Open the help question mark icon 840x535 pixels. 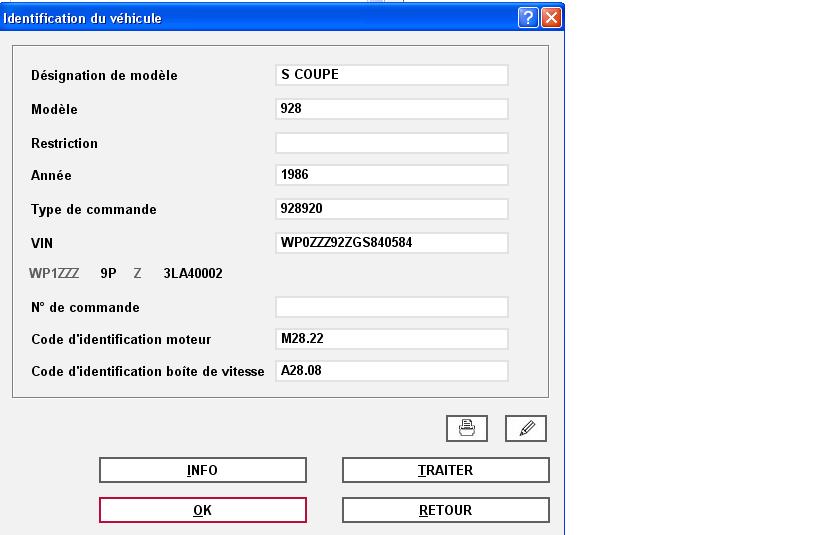tap(528, 18)
